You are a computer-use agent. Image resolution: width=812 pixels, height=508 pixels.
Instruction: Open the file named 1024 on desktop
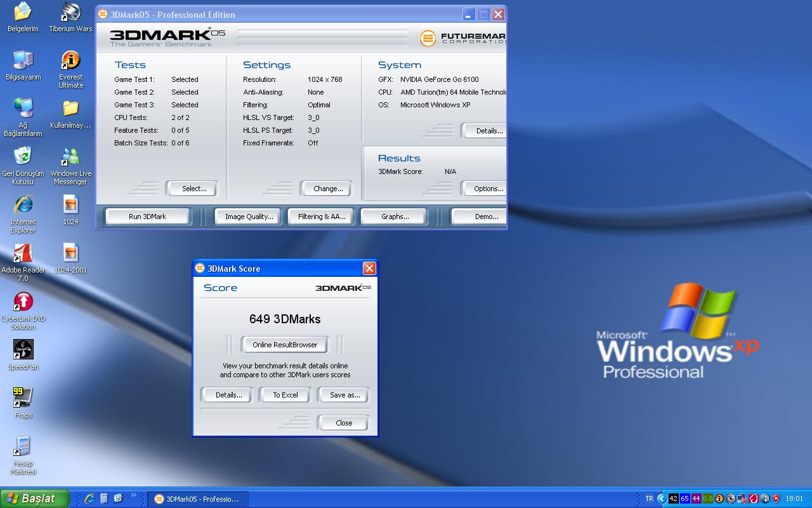click(70, 210)
